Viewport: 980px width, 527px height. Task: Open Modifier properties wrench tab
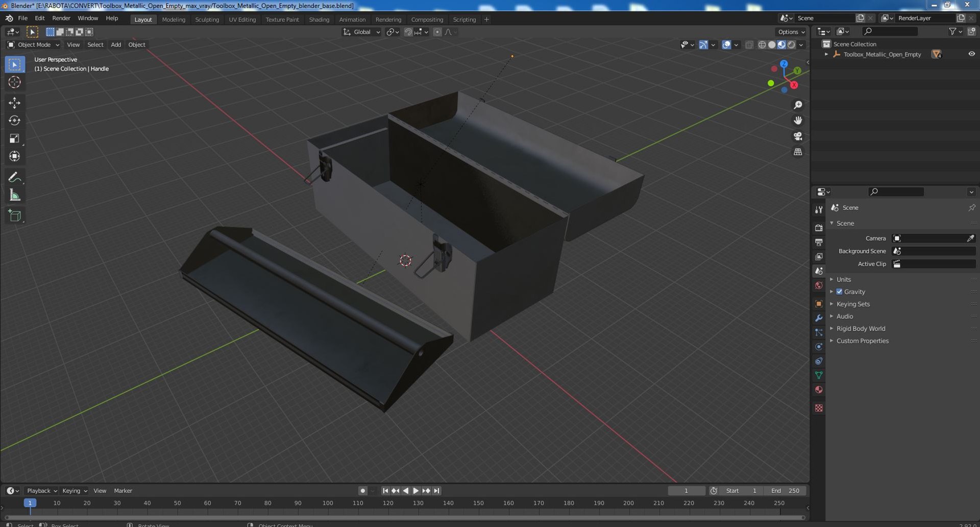tap(819, 318)
